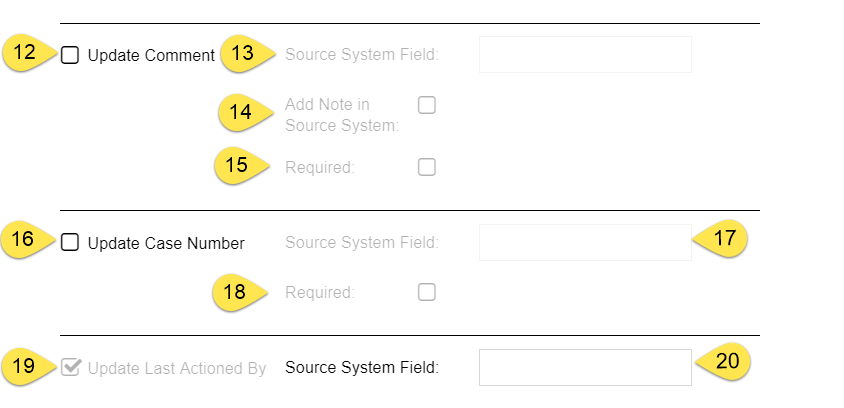The height and width of the screenshot is (408, 844).
Task: Click the yellow callout marker numbered 12
Action: [x=27, y=54]
